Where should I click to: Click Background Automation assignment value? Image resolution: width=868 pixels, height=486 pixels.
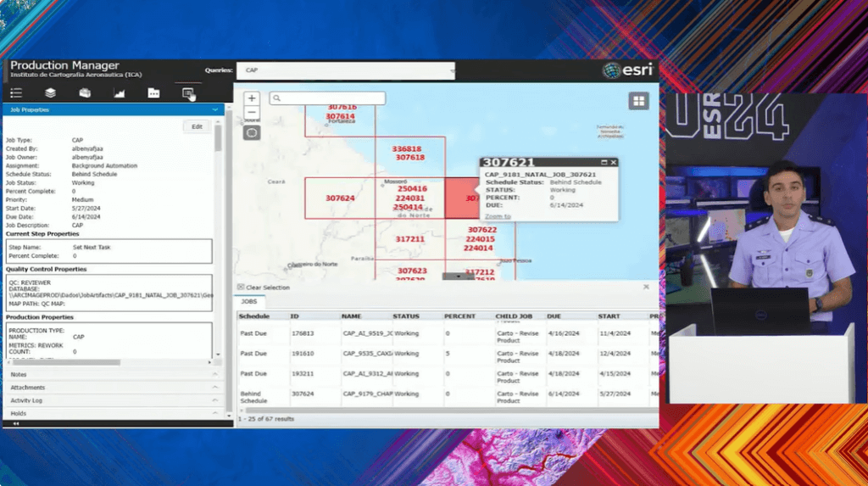pos(104,165)
